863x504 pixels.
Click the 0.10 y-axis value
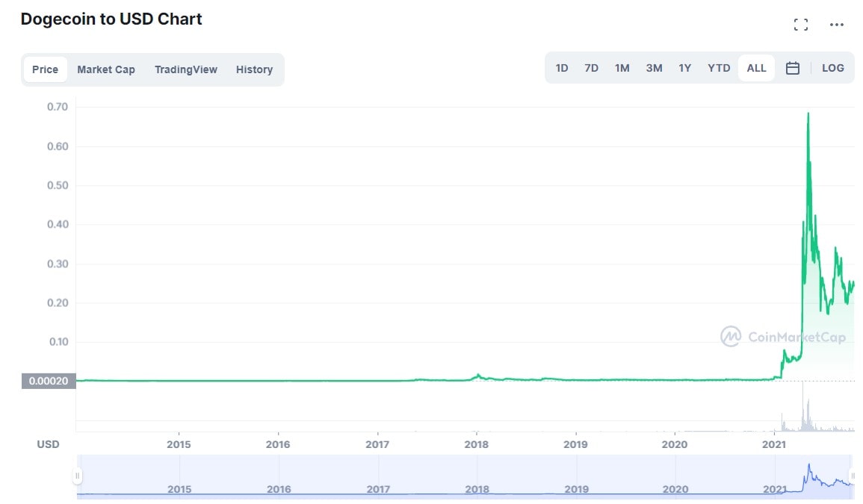58,342
